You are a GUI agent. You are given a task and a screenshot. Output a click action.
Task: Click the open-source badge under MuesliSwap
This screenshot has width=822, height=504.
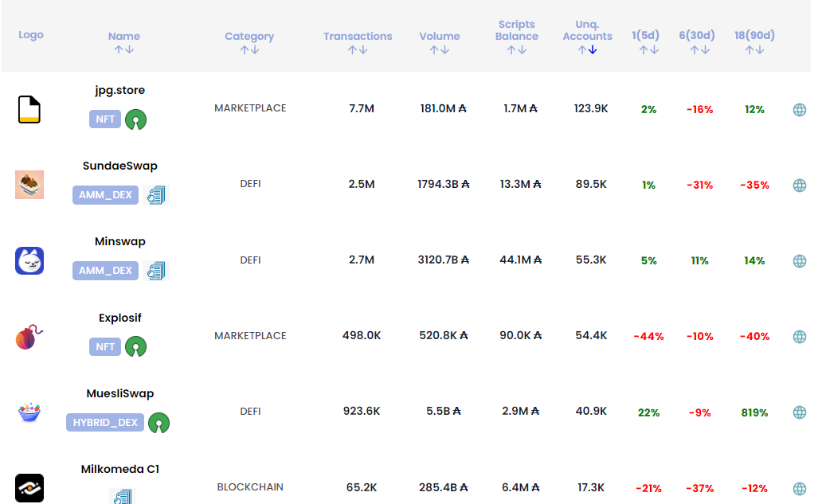pos(159,423)
